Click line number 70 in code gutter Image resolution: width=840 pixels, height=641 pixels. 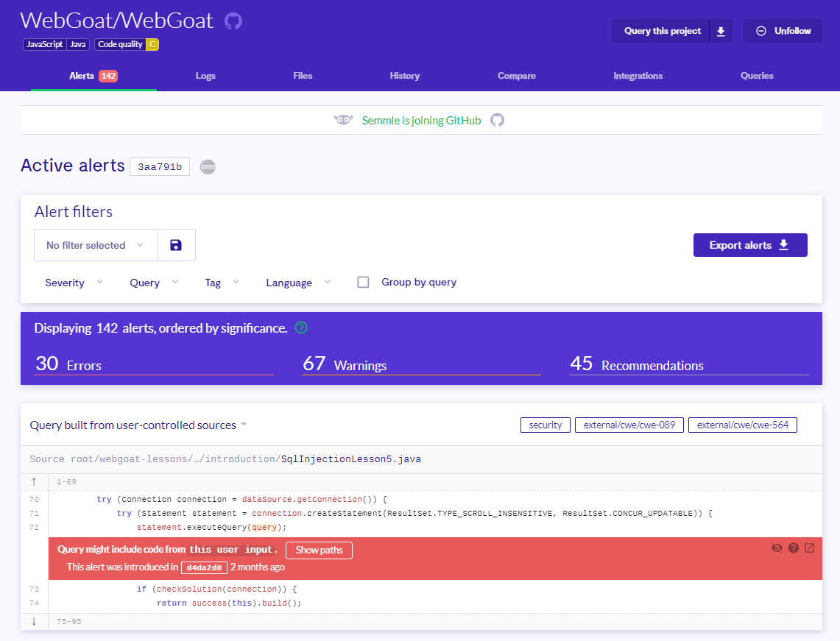[x=35, y=500]
